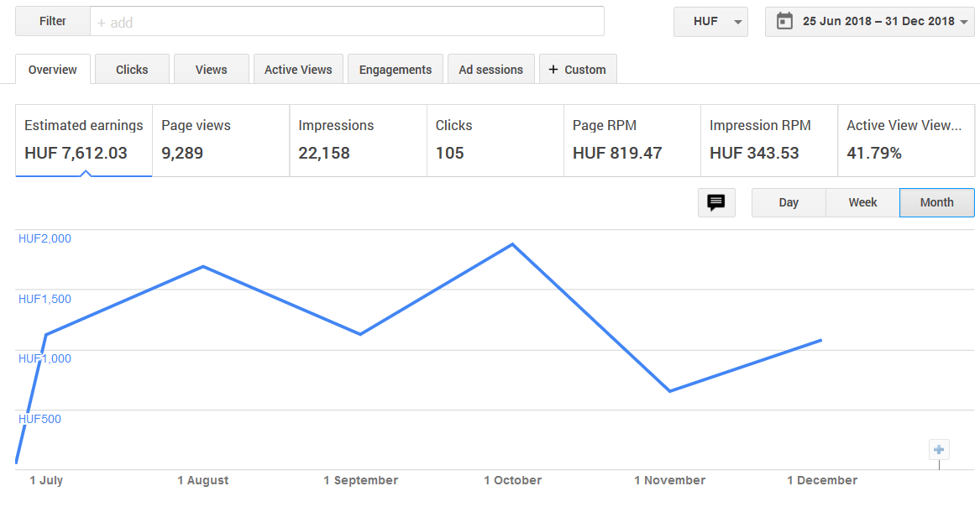The width and height of the screenshot is (980, 507).
Task: Set chart granularity to Month
Action: pyautogui.click(x=937, y=202)
